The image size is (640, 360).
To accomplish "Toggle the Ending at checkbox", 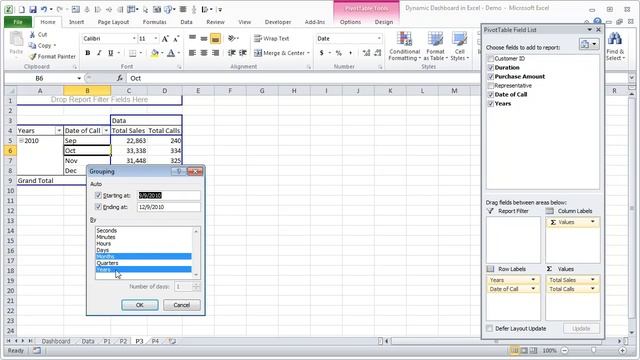I will point(98,207).
